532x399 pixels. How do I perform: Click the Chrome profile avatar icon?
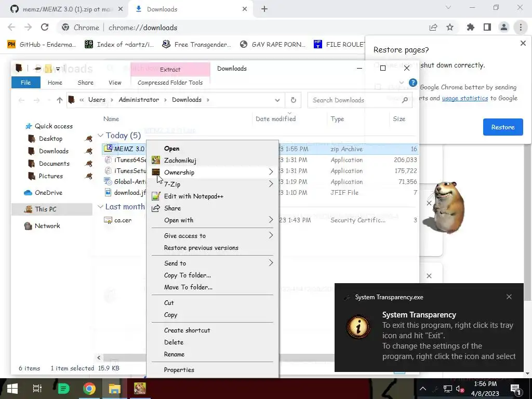coord(504,28)
